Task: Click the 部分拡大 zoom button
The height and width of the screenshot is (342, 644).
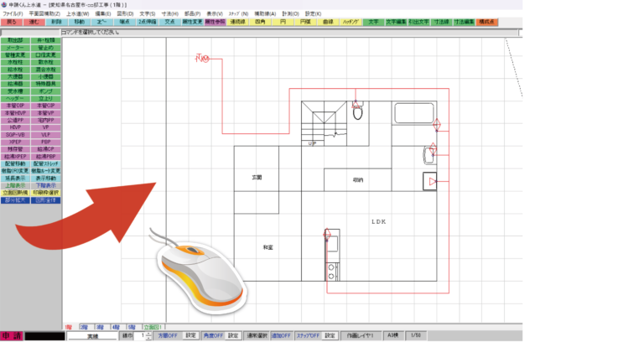Action: pyautogui.click(x=15, y=199)
